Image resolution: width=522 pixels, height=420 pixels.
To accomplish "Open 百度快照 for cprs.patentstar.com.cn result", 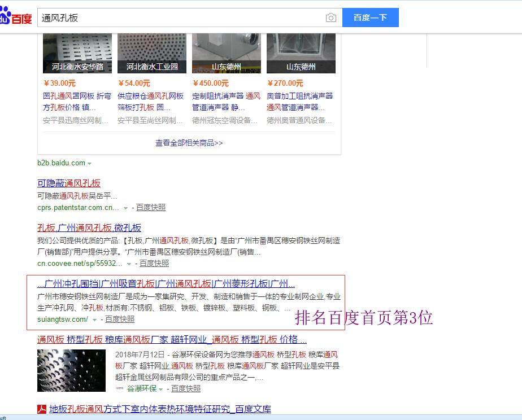I will tap(151, 208).
